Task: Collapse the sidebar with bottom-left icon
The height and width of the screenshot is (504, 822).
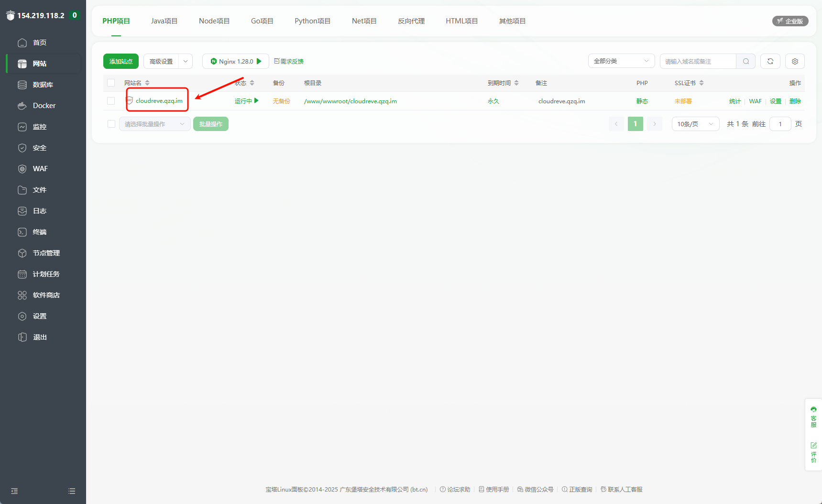Action: pyautogui.click(x=14, y=491)
